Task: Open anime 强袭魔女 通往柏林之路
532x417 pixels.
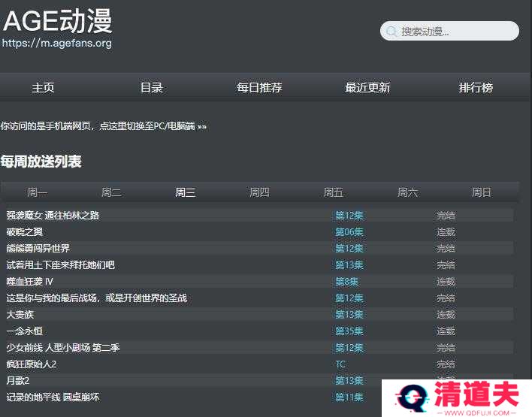Action: pyautogui.click(x=53, y=216)
